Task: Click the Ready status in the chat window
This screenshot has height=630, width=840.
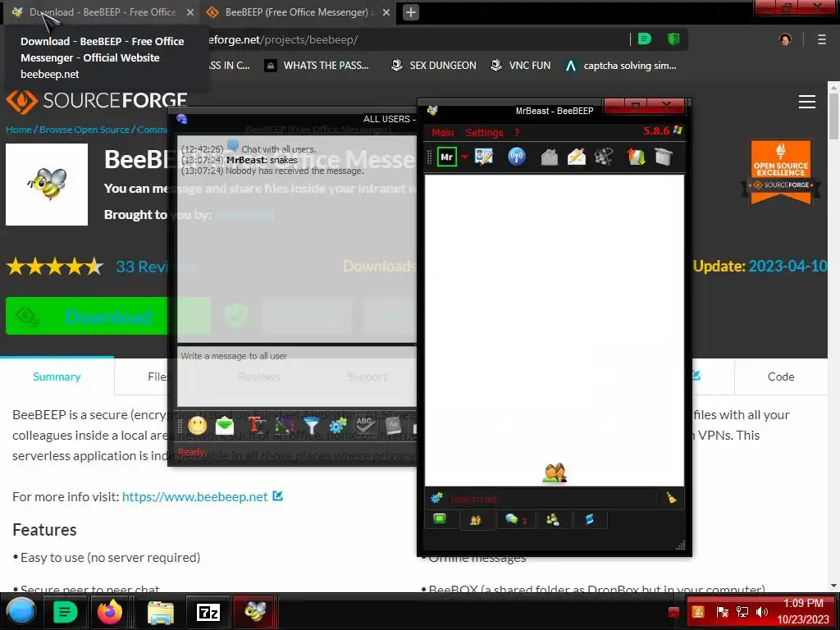Action: click(x=190, y=452)
